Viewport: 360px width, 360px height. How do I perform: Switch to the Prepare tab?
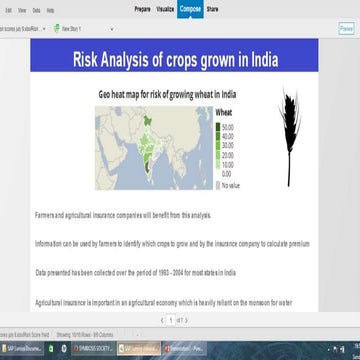(x=142, y=9)
